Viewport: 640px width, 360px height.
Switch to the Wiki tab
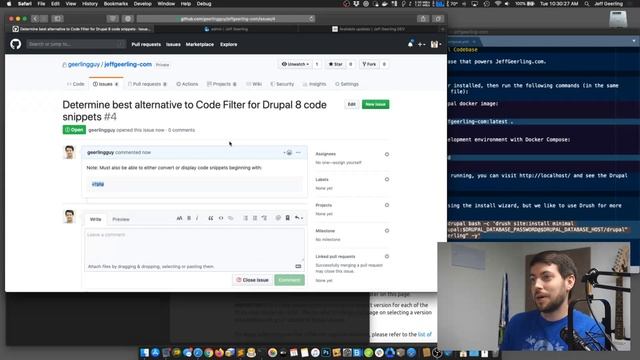click(254, 84)
